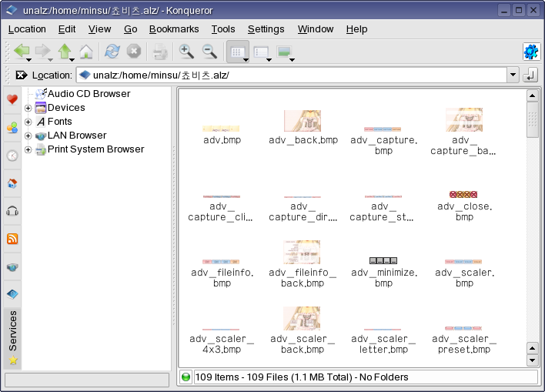Clear the Location bar with the X button

21,75
